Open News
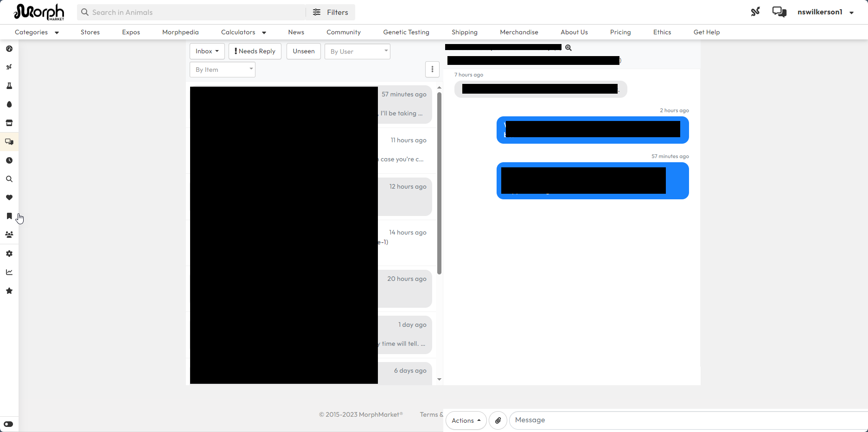868x432 pixels. 296,32
